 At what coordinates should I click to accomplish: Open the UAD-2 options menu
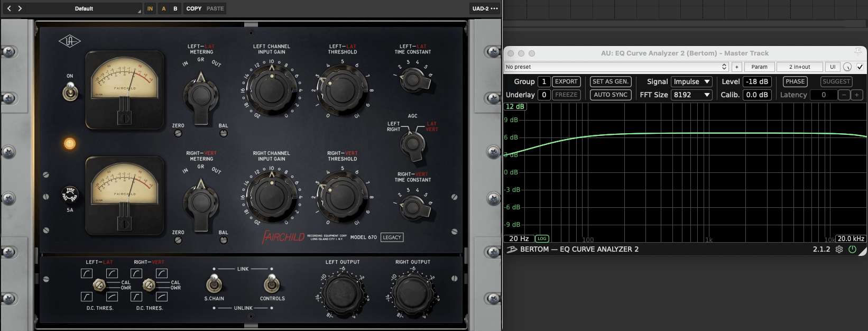485,8
